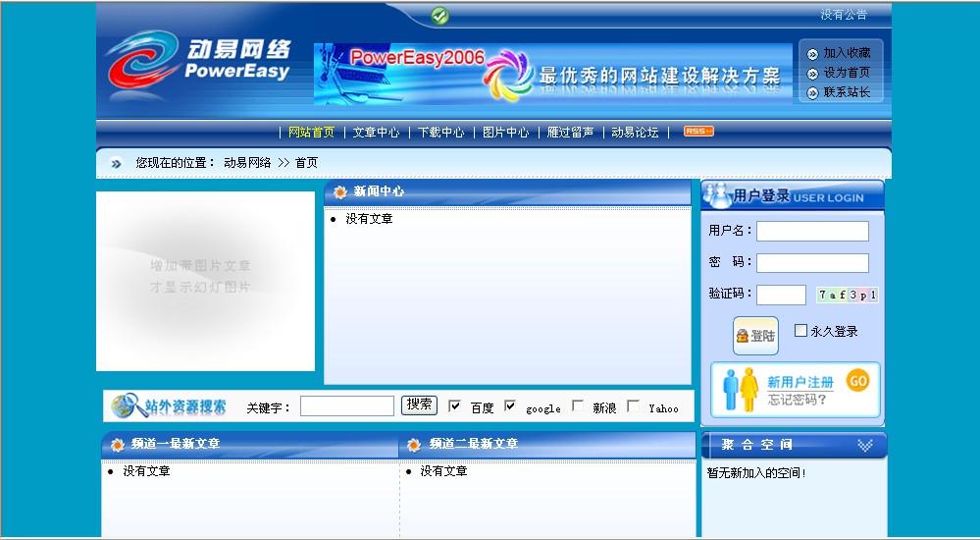Open the RSS feed badge
980x540 pixels.
point(698,132)
